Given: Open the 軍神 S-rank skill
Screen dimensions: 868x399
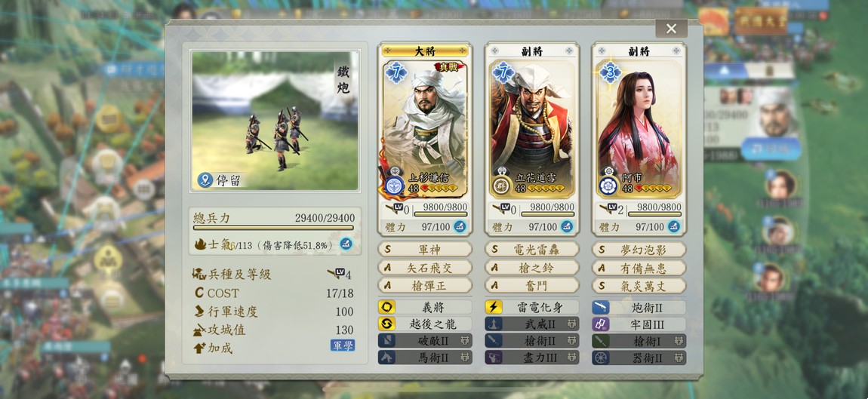Looking at the screenshot, I should coord(425,249).
